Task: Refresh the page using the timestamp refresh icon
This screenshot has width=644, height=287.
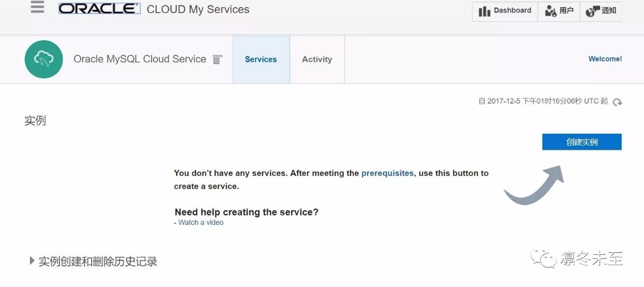Action: [617, 102]
